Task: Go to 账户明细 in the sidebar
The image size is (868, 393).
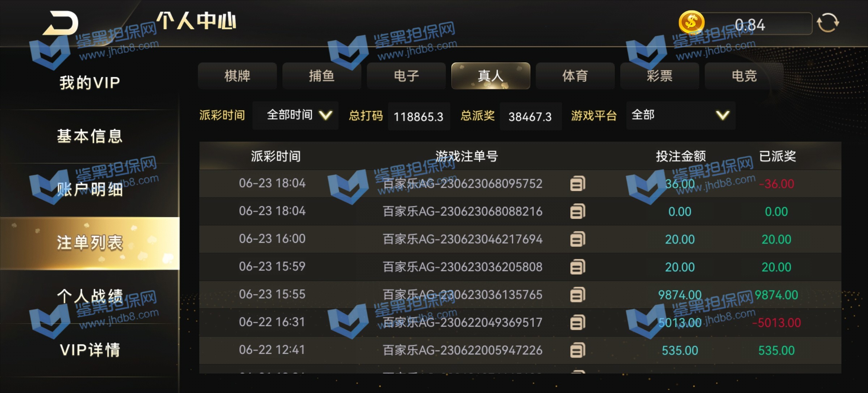Action: tap(90, 189)
